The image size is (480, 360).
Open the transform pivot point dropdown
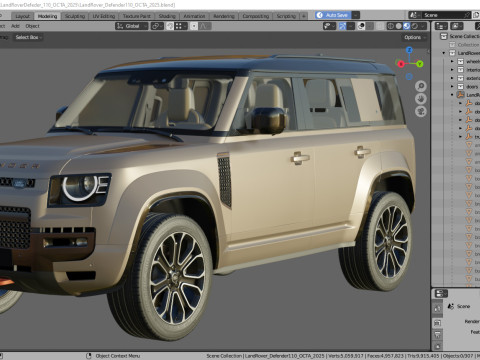click(157, 26)
